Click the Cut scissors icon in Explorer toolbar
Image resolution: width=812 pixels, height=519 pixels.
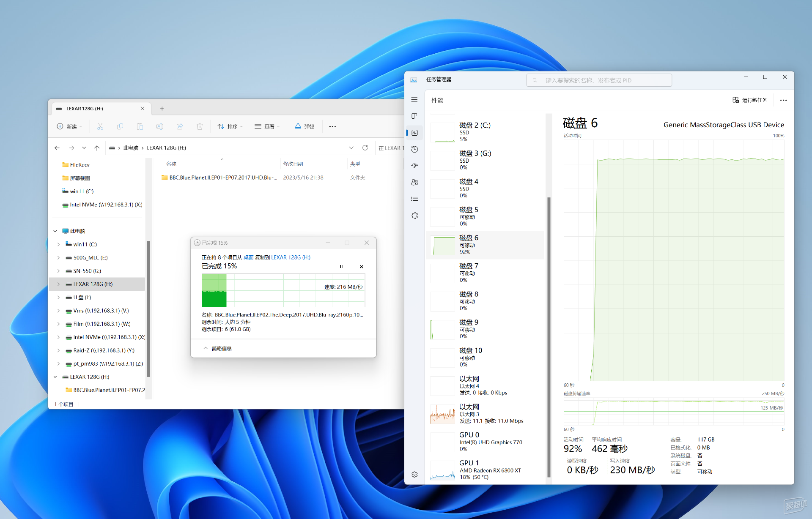click(x=100, y=126)
